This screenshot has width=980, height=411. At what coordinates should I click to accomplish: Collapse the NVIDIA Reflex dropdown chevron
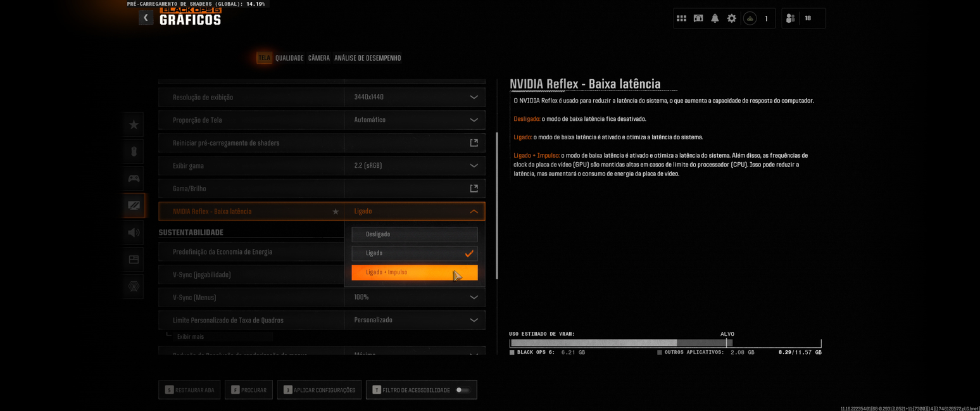click(474, 211)
